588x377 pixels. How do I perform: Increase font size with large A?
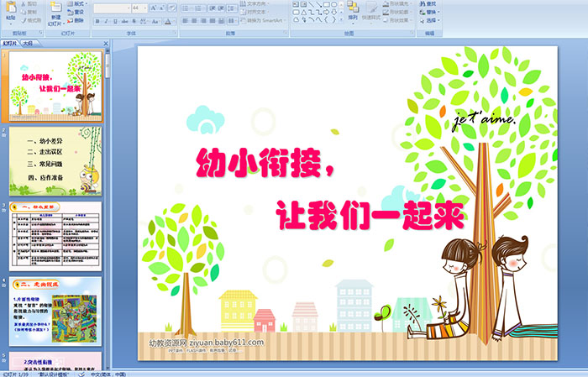(x=154, y=8)
